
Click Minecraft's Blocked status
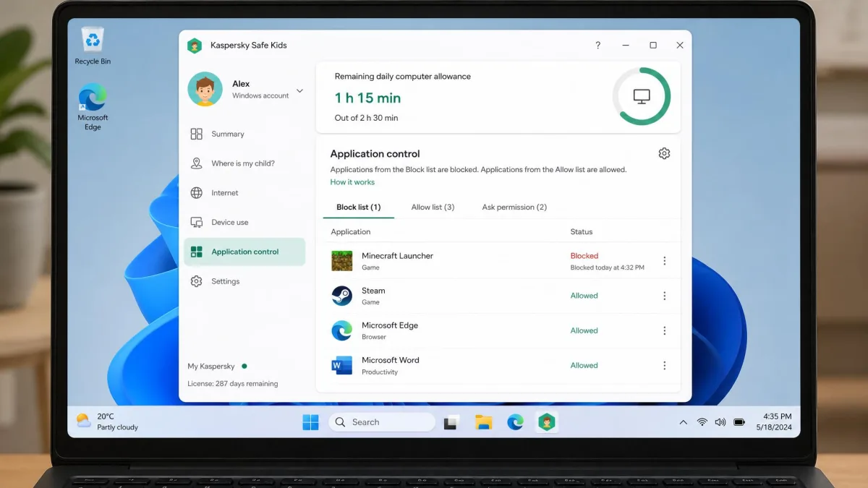tap(584, 256)
